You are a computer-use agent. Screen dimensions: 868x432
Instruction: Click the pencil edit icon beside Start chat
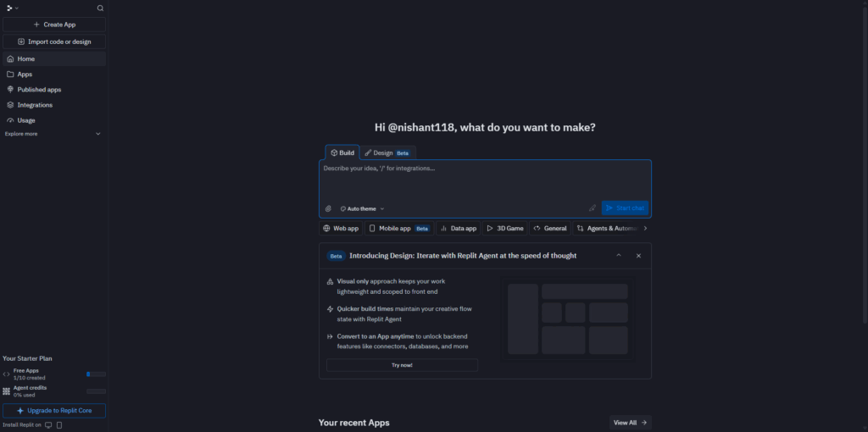593,208
